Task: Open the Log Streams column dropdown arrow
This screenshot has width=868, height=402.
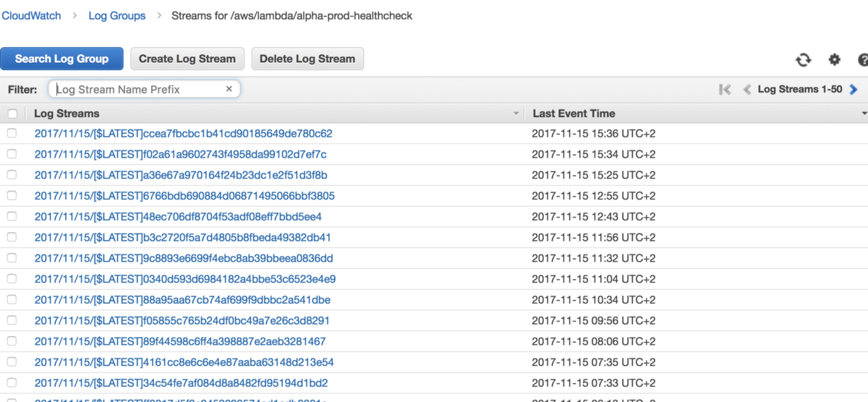Action: [516, 114]
